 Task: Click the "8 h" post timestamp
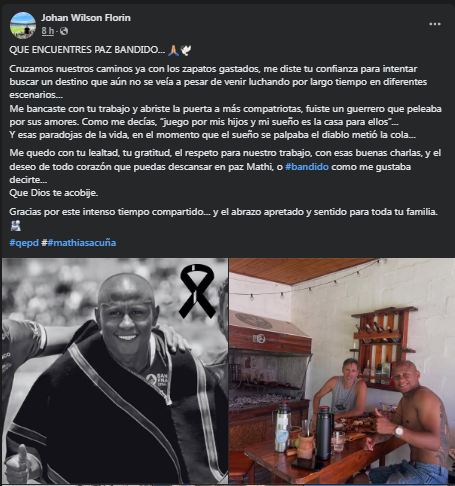pyautogui.click(x=48, y=31)
